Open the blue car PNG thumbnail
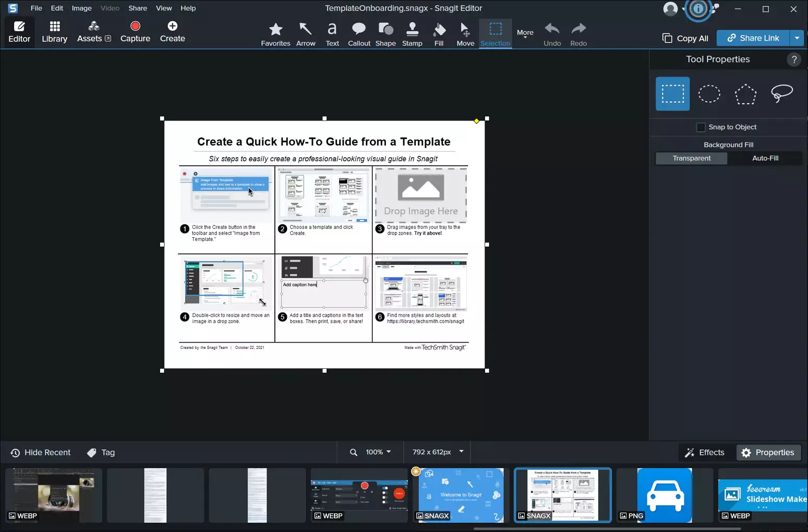Image resolution: width=808 pixels, height=532 pixels. tap(664, 495)
